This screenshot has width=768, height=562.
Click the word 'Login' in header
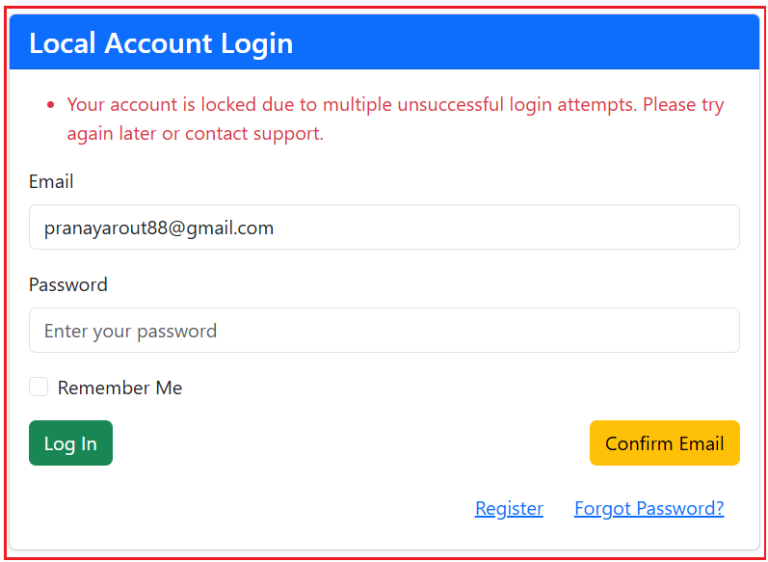coord(257,44)
